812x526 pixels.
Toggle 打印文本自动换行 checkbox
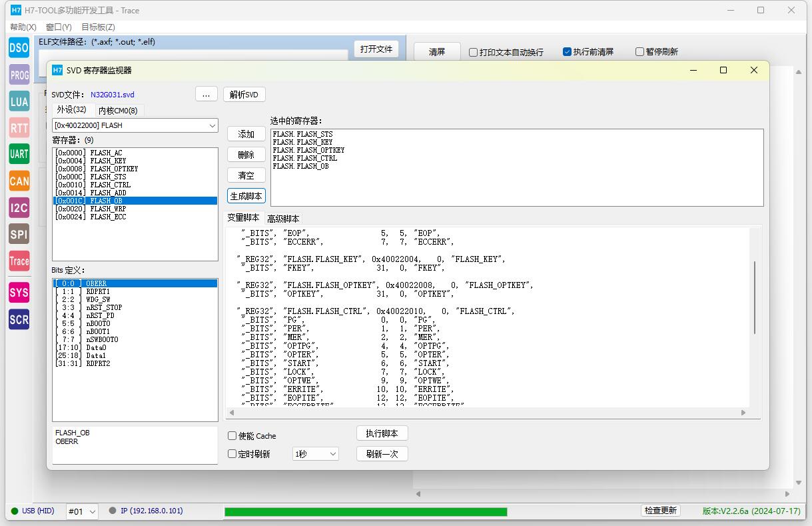pos(506,52)
